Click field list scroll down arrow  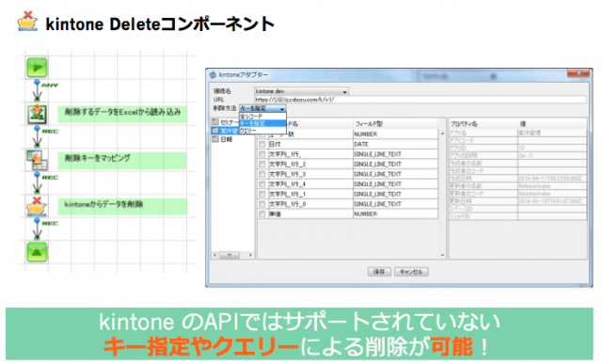pos(442,255)
